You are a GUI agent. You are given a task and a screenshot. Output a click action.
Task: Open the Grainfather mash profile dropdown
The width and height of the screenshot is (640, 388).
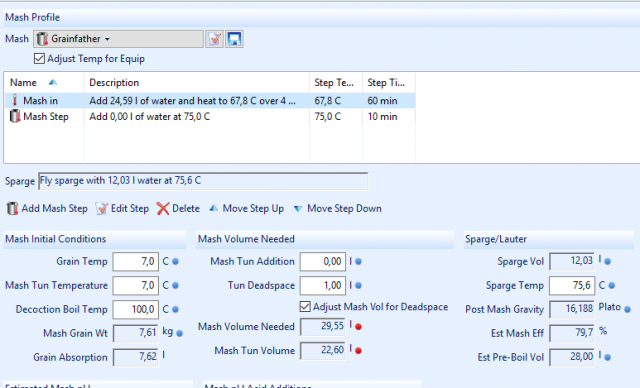coord(118,39)
